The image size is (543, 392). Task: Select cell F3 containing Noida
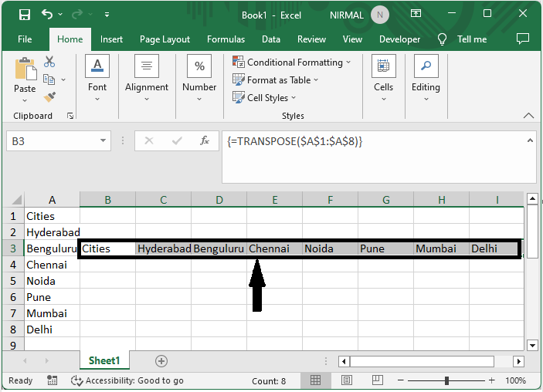click(330, 248)
